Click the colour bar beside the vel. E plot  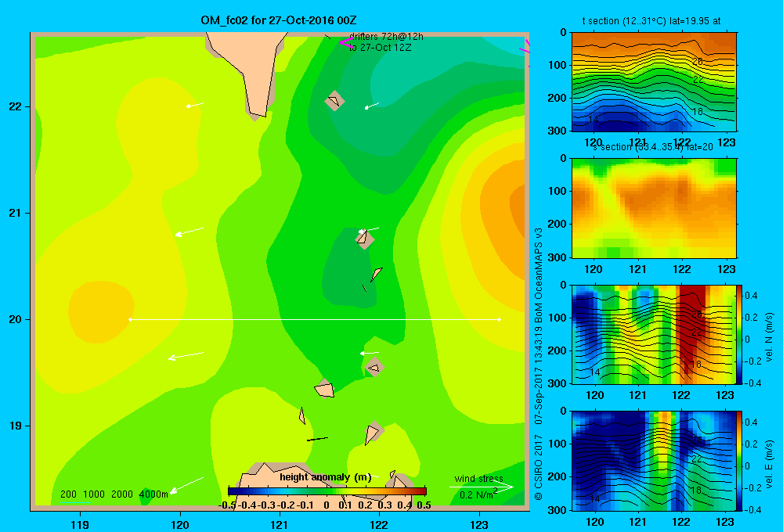click(x=740, y=461)
